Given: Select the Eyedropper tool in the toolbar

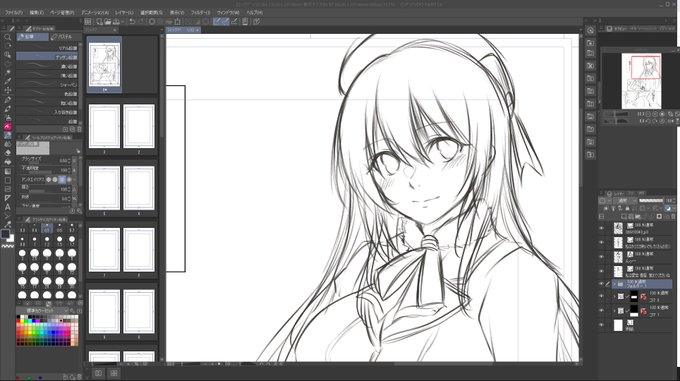Looking at the screenshot, I should tap(7, 81).
